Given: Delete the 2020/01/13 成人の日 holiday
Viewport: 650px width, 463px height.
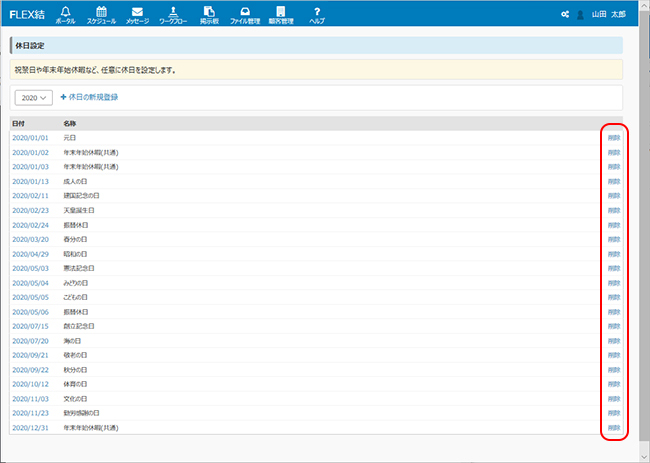Looking at the screenshot, I should click(614, 182).
